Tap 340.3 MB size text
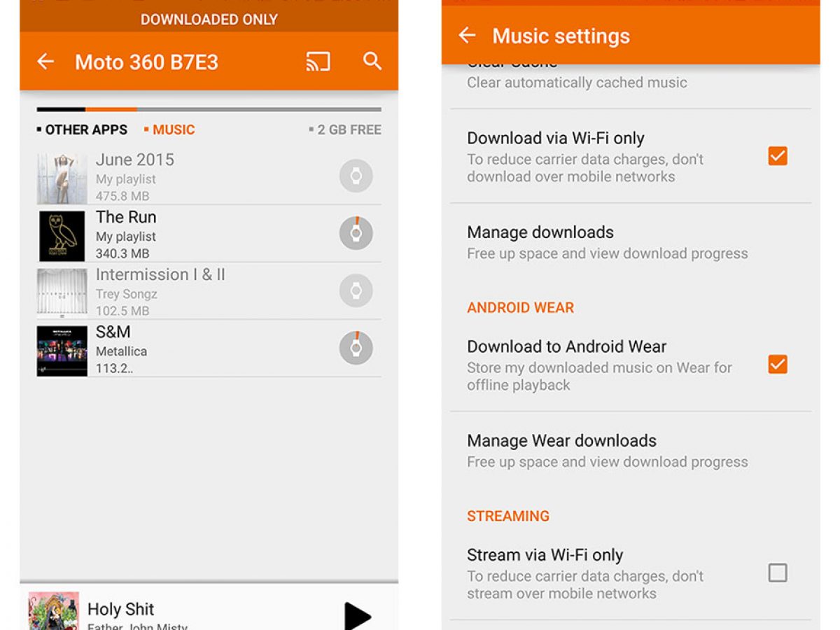Screen dimensions: 840x630 pos(122,253)
